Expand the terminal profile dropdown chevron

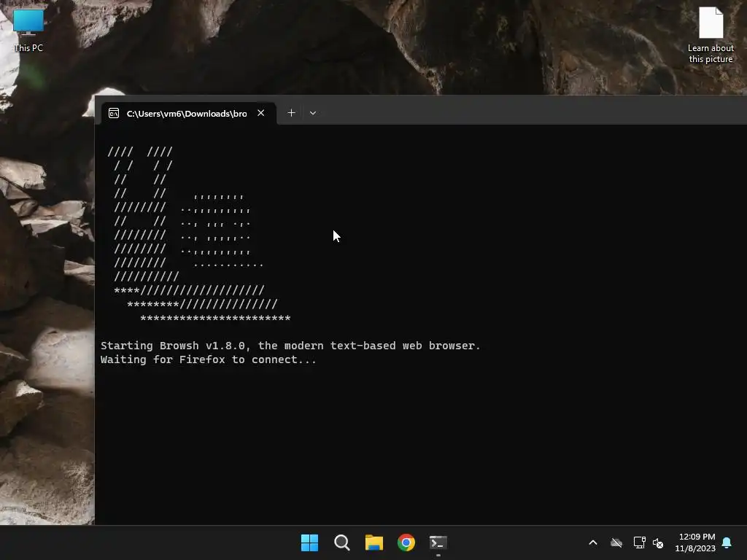point(313,113)
